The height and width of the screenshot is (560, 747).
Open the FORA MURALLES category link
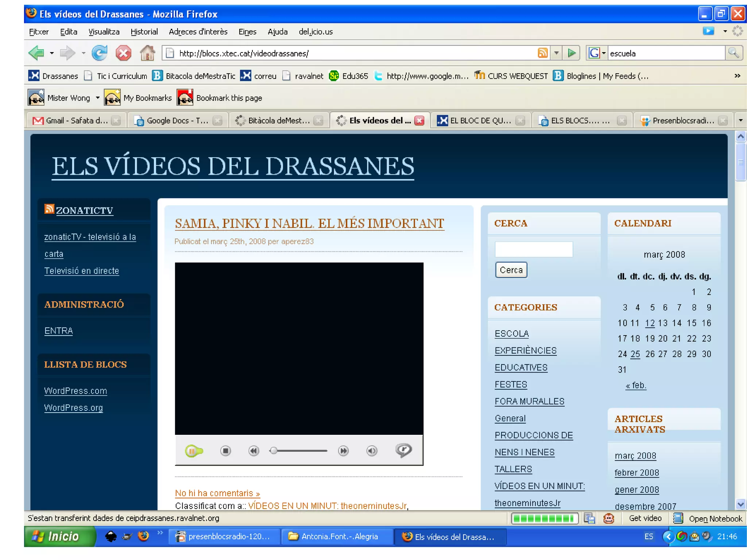(529, 401)
